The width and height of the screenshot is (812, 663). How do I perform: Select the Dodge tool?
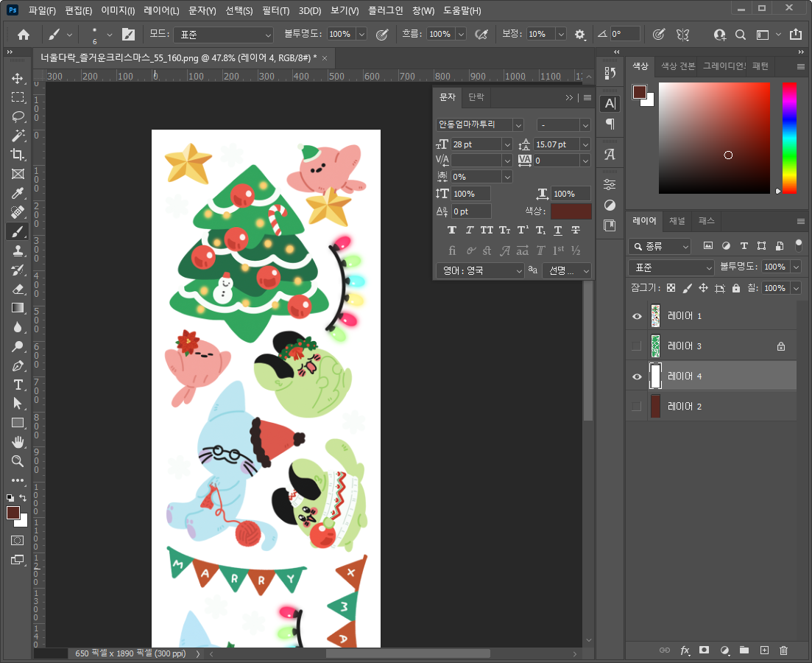point(18,346)
